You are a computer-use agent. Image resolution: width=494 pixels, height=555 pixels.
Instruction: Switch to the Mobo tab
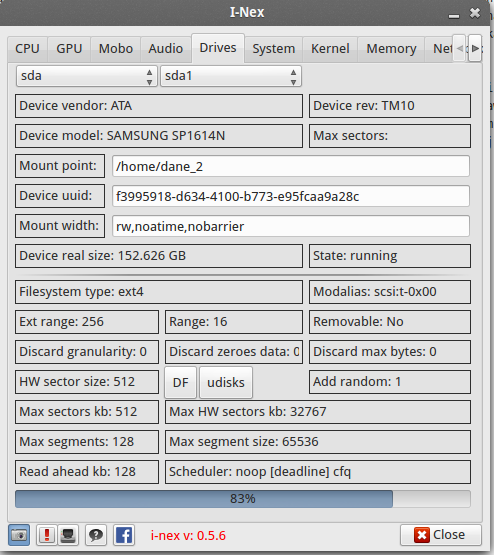coord(116,49)
